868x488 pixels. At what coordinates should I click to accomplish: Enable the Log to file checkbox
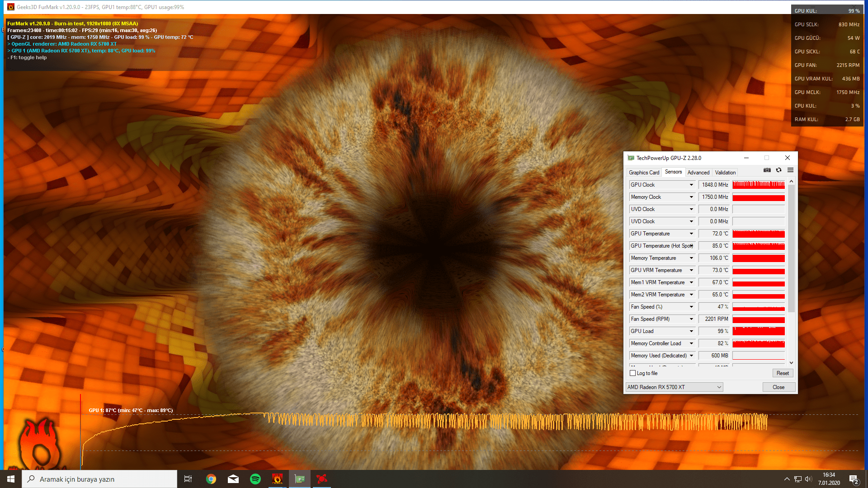coord(633,373)
